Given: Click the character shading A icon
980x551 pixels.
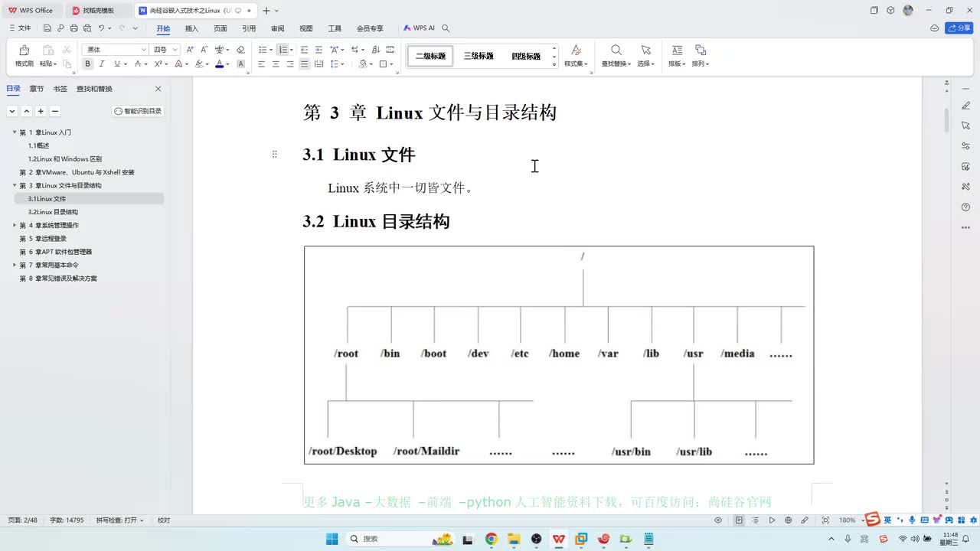Looking at the screenshot, I should [x=240, y=64].
